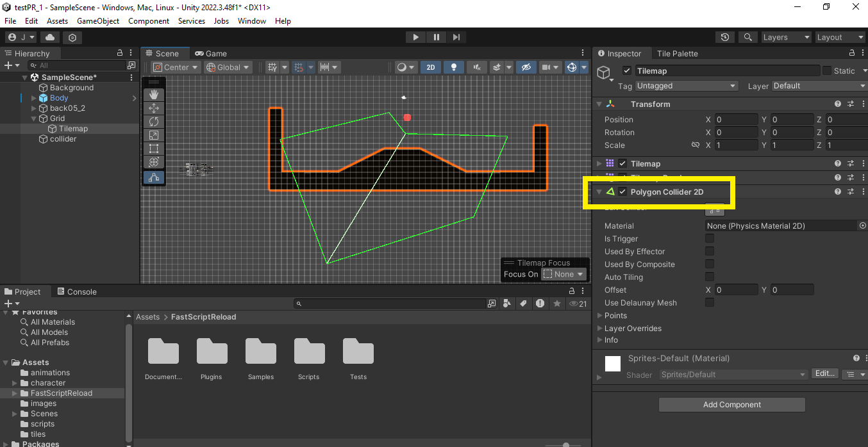Enable the Scene view lighting icon
The width and height of the screenshot is (868, 447).
point(453,67)
